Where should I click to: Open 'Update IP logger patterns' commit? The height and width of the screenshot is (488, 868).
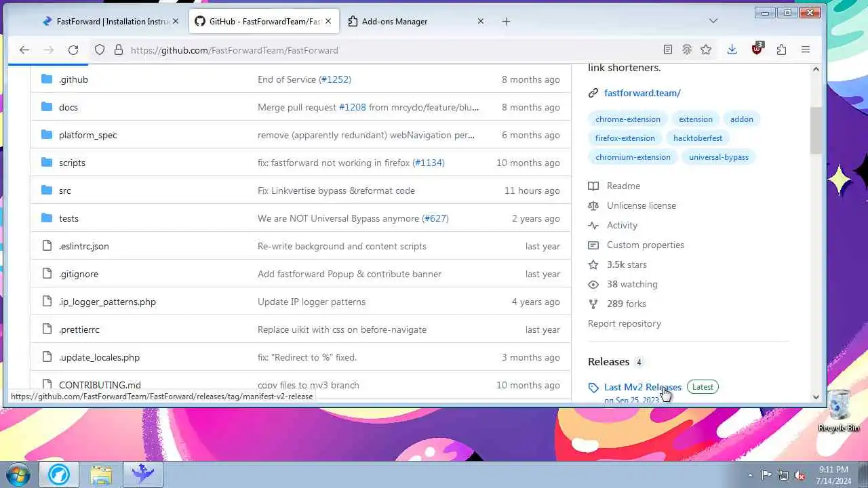point(311,302)
